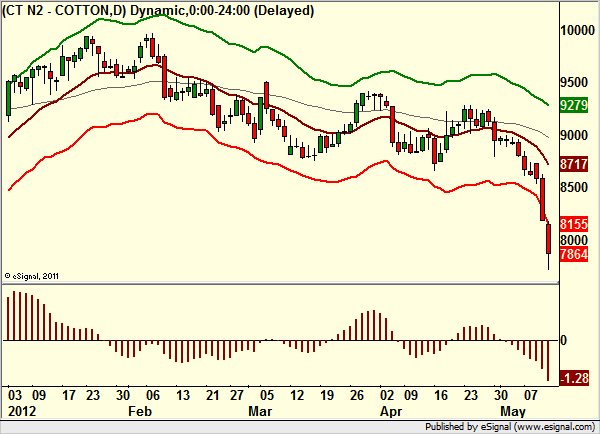600x434 pixels.
Task: Click the 8000 price axis label
Action: (574, 240)
